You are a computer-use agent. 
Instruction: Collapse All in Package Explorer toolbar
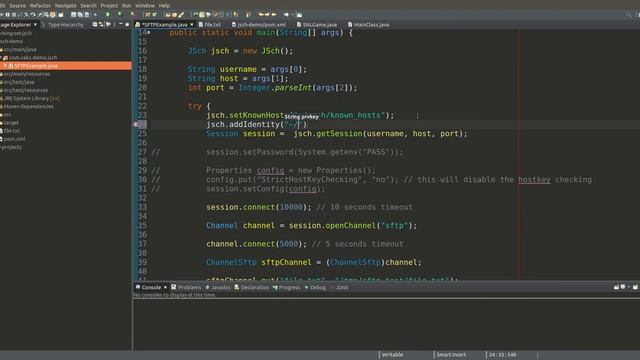[95, 24]
